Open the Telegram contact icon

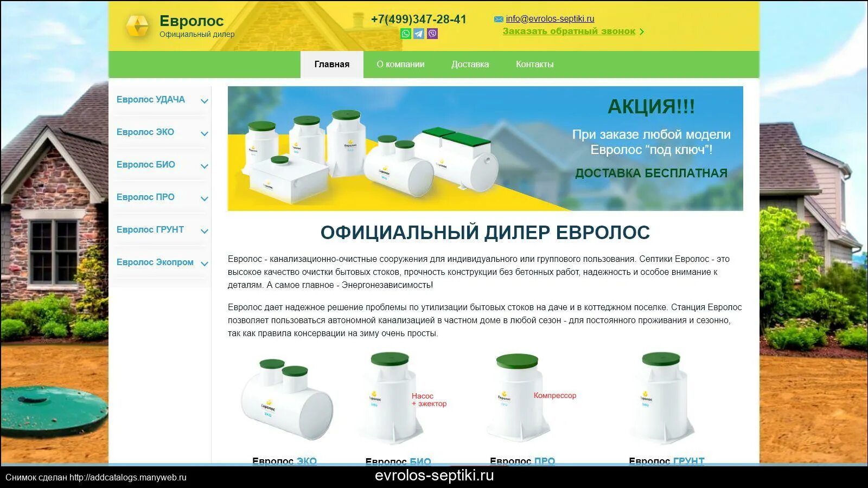tap(419, 34)
